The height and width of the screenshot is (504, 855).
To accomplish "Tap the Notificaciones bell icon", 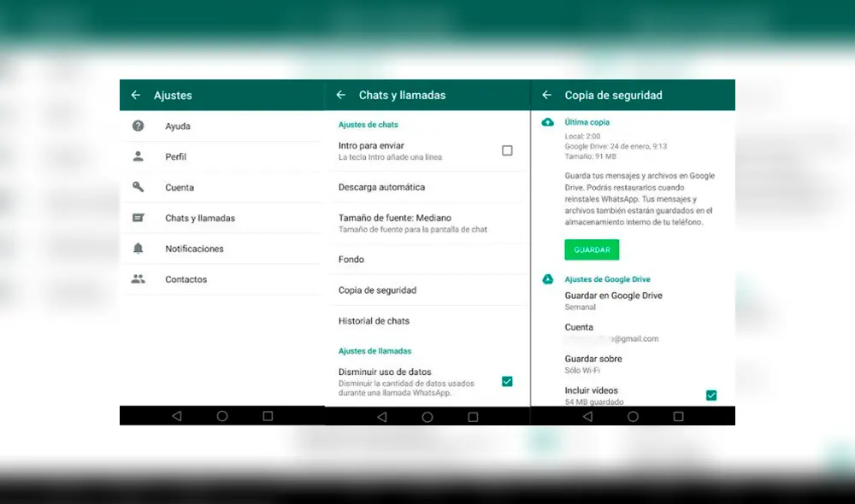I will click(x=139, y=249).
